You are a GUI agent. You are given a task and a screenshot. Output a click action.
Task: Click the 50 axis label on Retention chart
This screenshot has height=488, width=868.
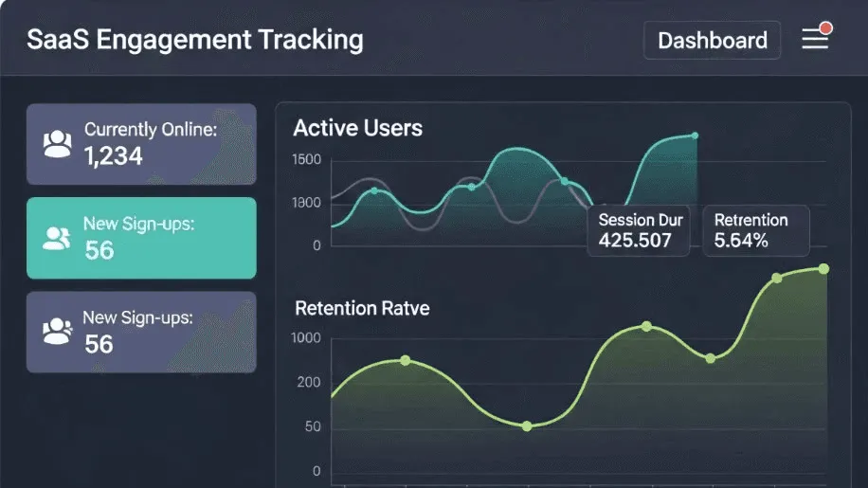(313, 426)
